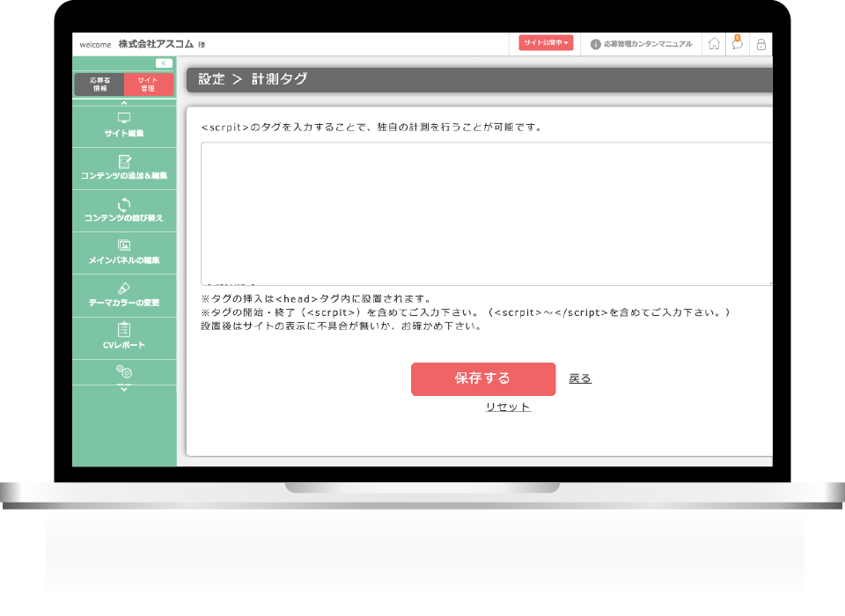This screenshot has height=616, width=845.
Task: Click the home icon in the header
Action: click(713, 43)
